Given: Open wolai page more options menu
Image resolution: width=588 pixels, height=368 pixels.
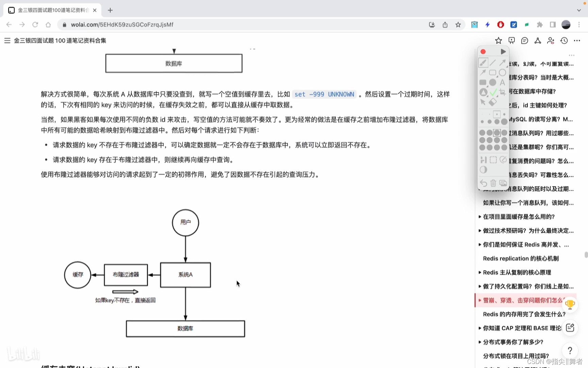Looking at the screenshot, I should [x=577, y=41].
